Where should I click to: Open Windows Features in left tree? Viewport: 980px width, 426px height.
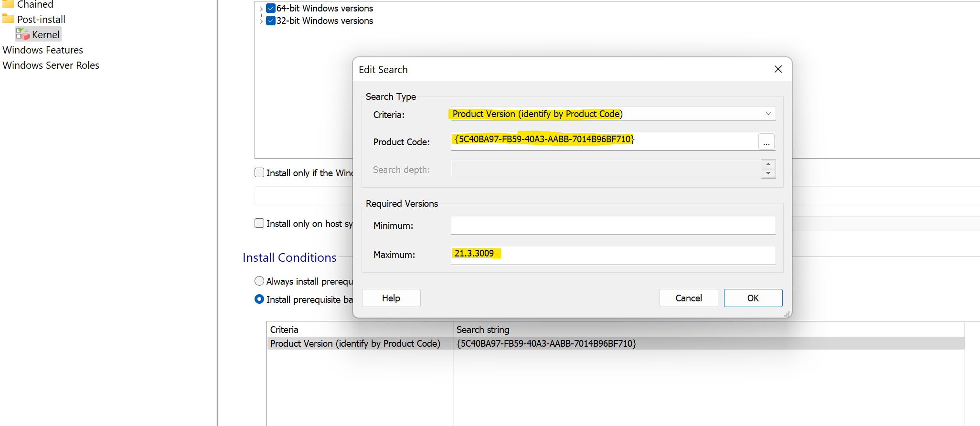tap(43, 50)
